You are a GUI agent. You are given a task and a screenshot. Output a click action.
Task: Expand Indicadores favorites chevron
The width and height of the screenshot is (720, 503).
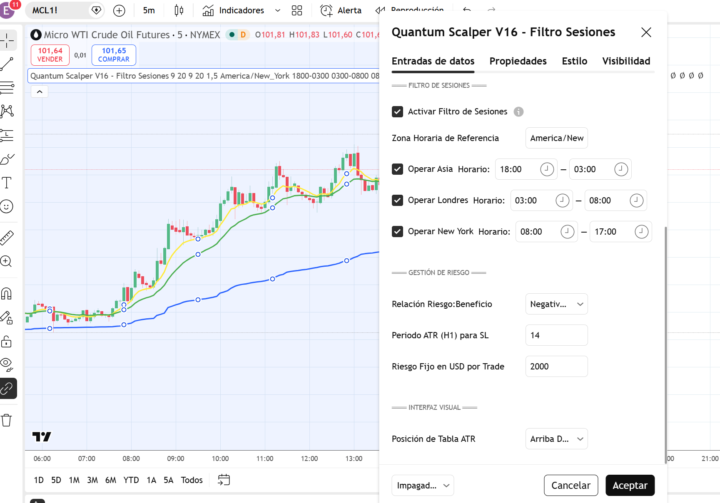coord(277,10)
